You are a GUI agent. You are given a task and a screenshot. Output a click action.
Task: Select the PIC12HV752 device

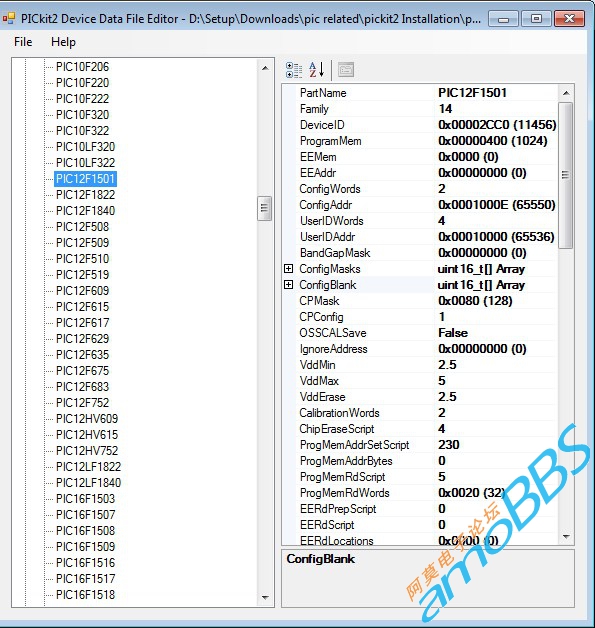87,451
